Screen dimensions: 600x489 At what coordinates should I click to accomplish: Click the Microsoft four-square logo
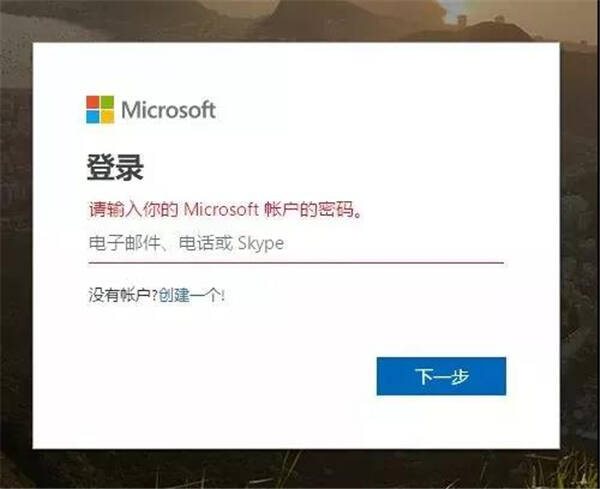[100, 110]
